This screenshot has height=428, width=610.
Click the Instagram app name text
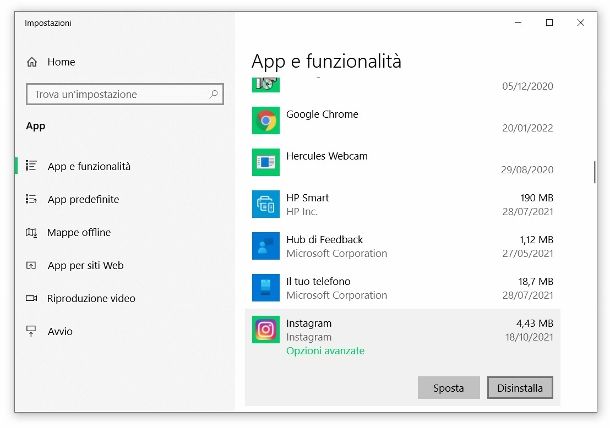[x=309, y=323]
